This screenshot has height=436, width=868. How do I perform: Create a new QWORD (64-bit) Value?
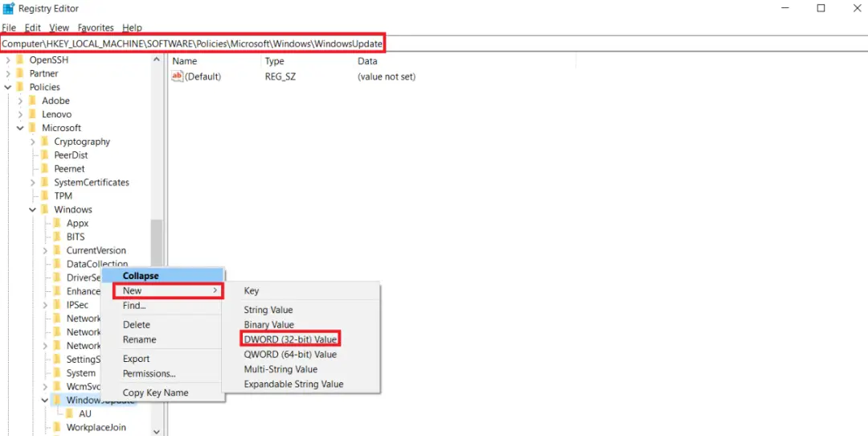pos(301,355)
